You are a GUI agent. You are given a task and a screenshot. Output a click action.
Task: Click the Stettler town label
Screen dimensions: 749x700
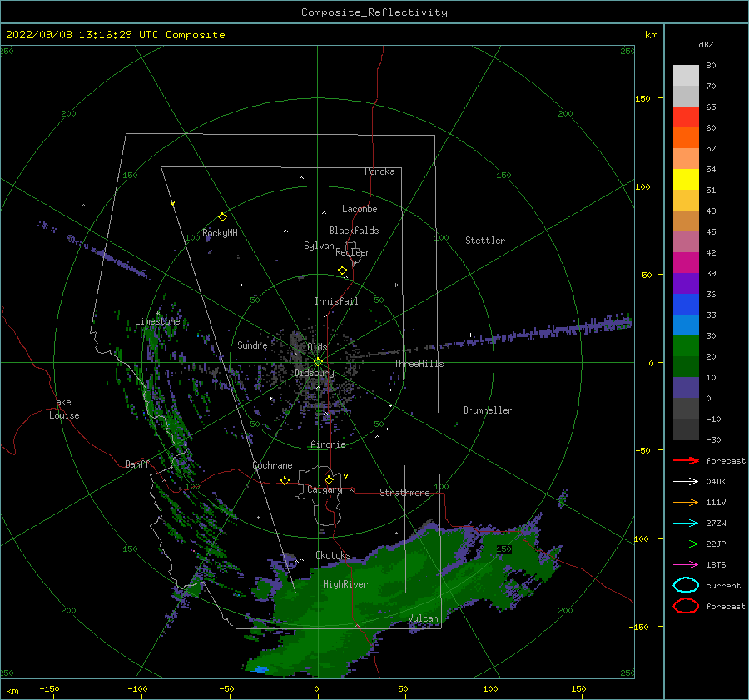coord(485,241)
